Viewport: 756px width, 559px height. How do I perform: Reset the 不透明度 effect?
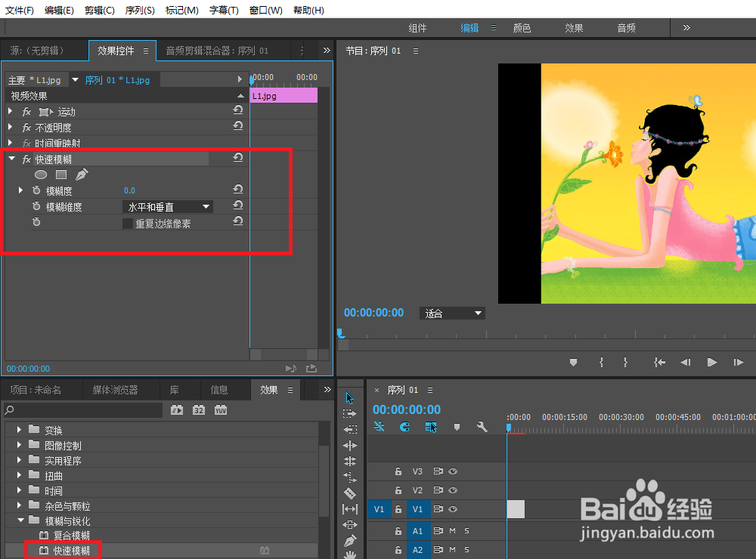tap(237, 126)
